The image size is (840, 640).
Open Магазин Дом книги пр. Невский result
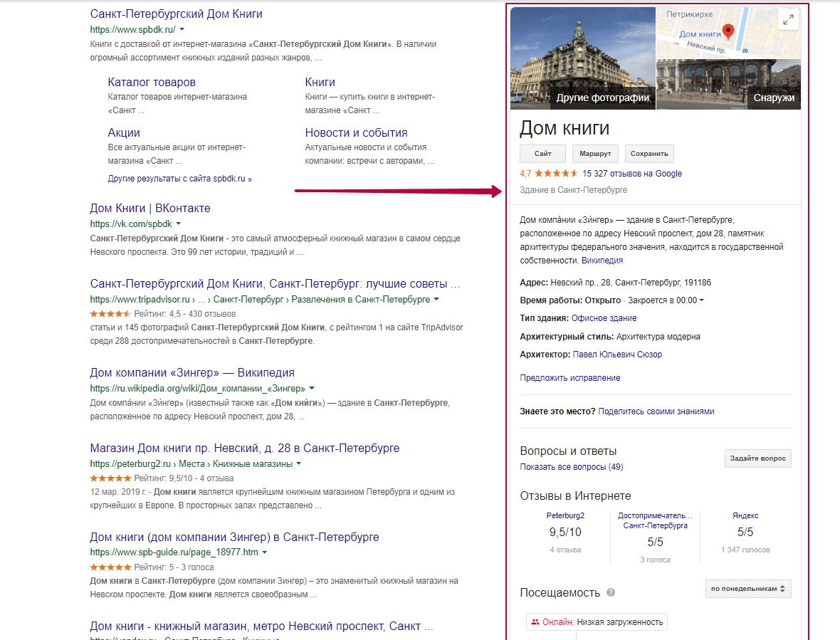click(245, 448)
